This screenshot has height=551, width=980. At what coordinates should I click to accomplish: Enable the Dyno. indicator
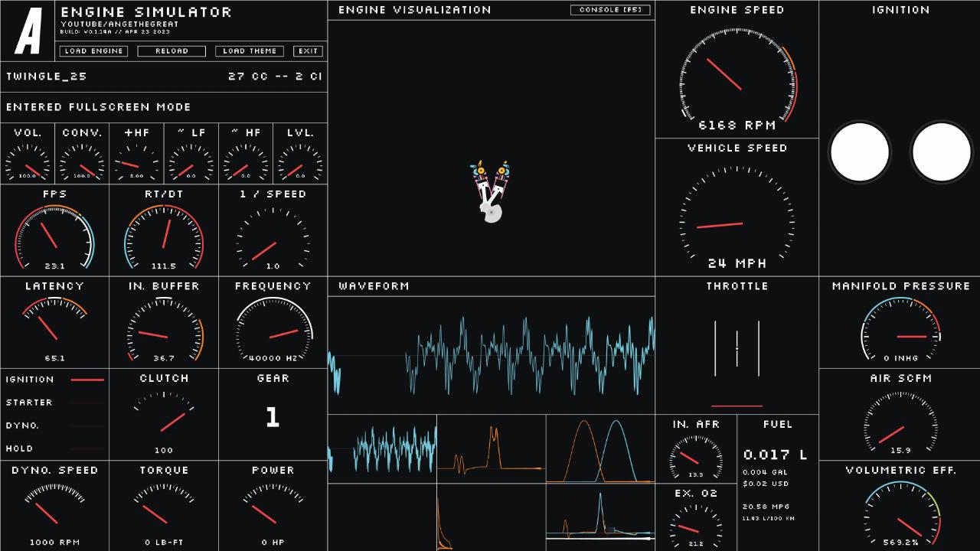tap(87, 425)
